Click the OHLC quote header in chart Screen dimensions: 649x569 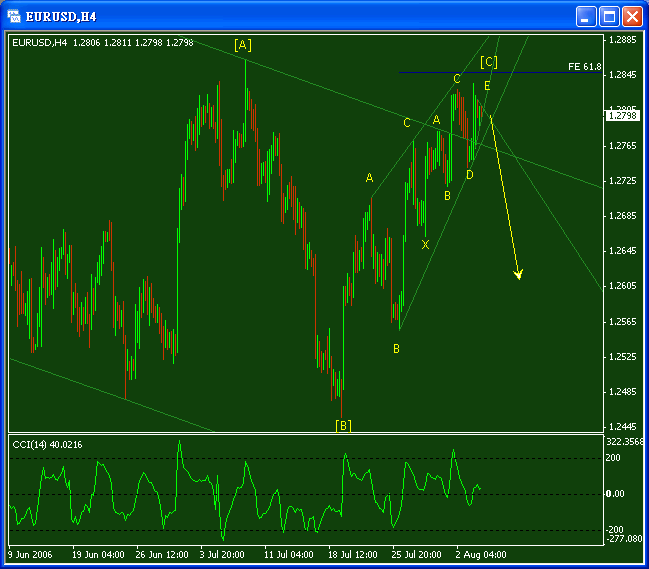pos(103,43)
